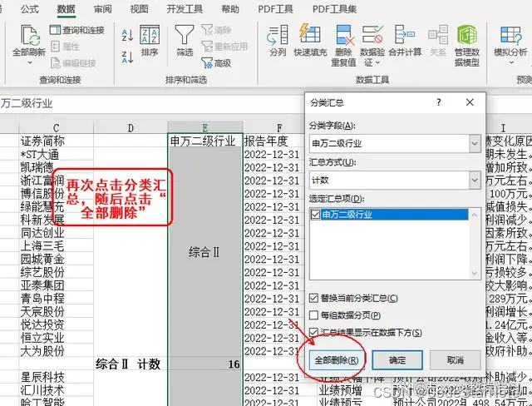Expand the 汇总方式 dropdown

click(475, 181)
